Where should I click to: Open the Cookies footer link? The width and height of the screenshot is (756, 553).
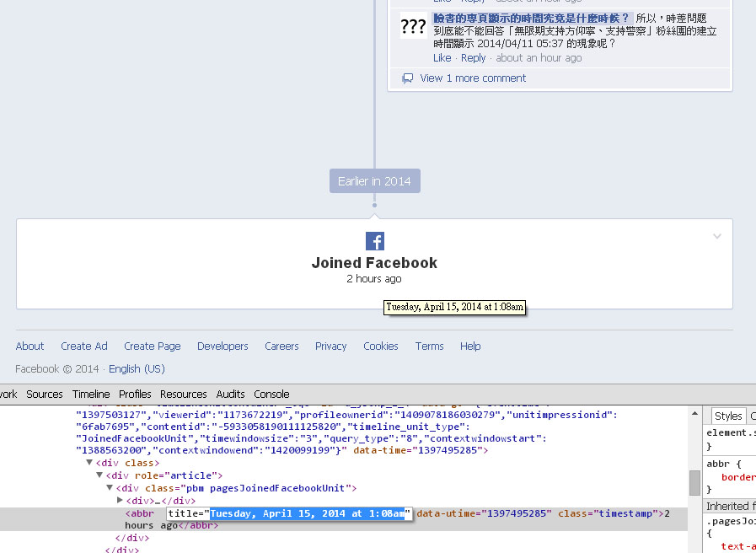380,346
